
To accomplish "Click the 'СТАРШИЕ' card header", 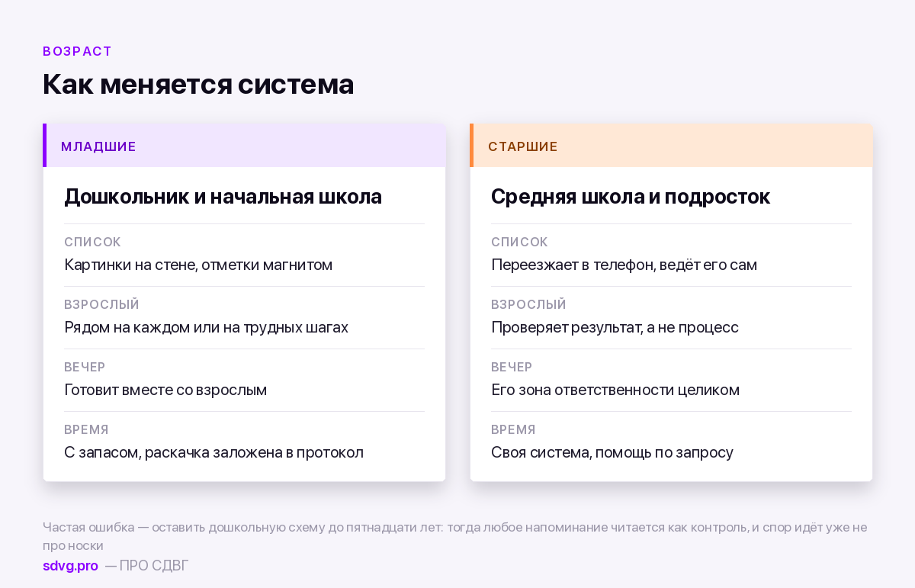I will (x=671, y=146).
